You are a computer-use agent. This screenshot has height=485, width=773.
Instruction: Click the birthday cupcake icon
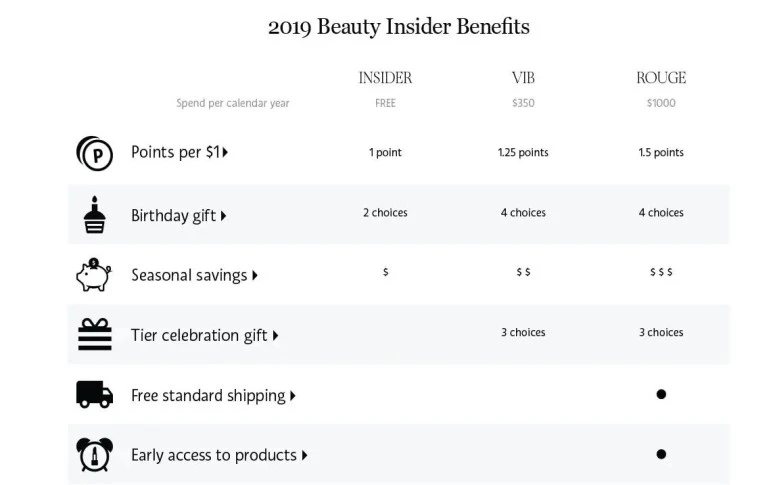(x=94, y=214)
